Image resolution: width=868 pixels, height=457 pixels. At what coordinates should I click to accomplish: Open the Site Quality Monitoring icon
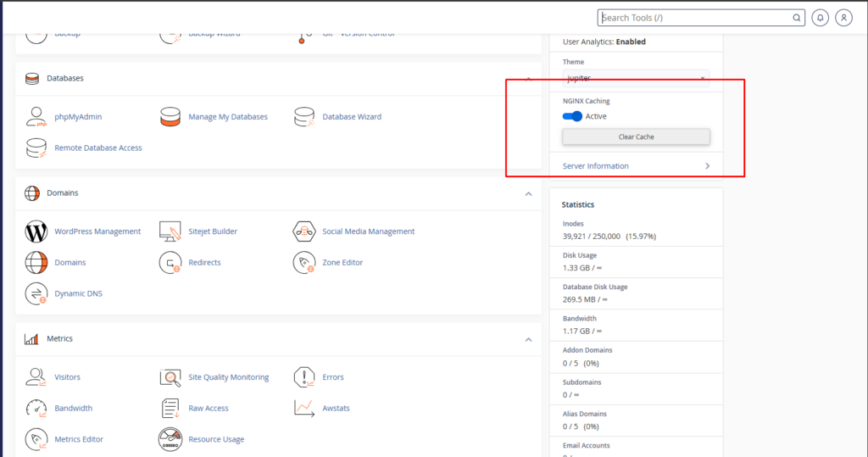point(170,377)
